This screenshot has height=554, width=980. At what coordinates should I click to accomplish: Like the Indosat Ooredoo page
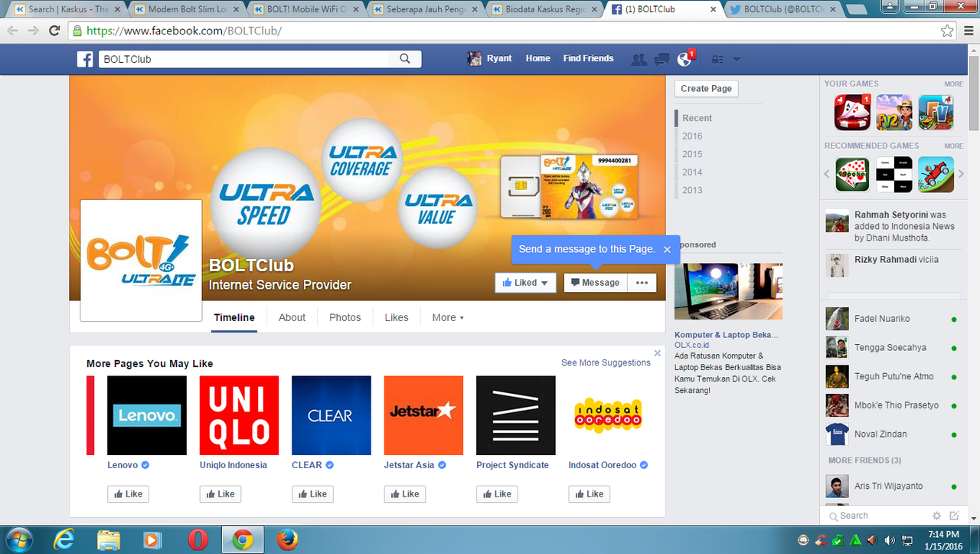click(590, 494)
